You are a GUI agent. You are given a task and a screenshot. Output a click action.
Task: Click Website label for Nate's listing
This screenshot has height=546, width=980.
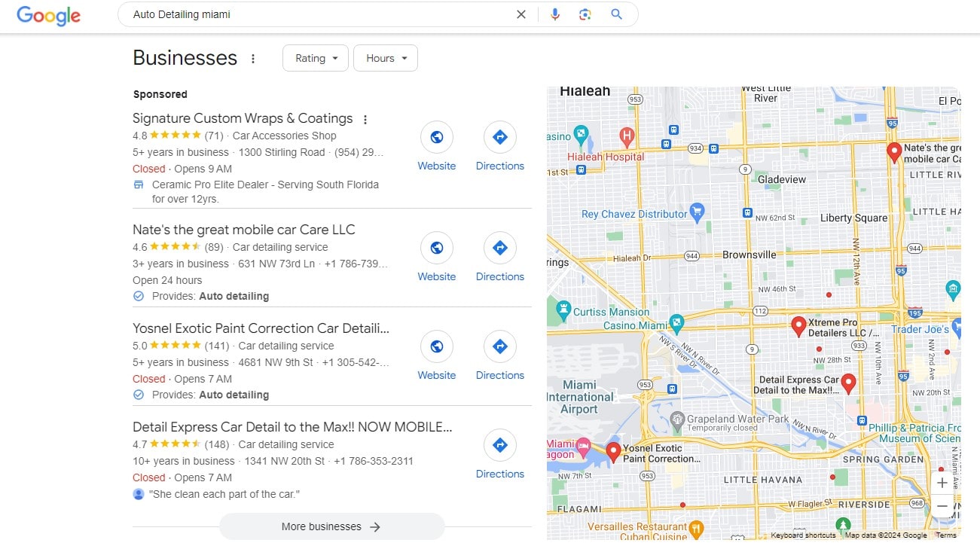(437, 276)
